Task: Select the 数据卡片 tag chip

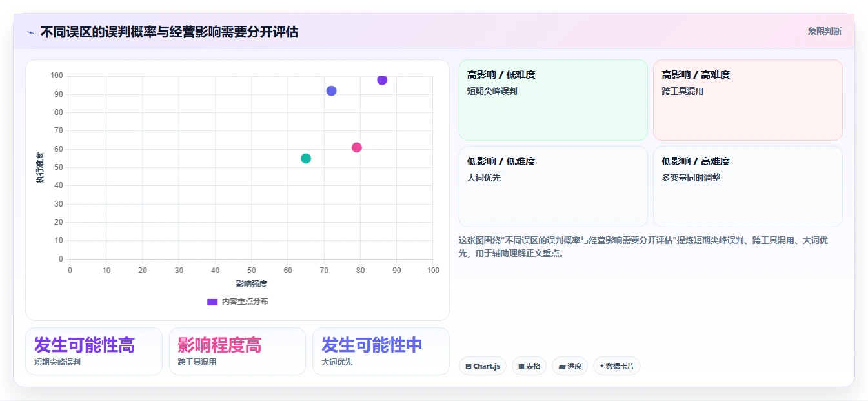Action: 616,366
